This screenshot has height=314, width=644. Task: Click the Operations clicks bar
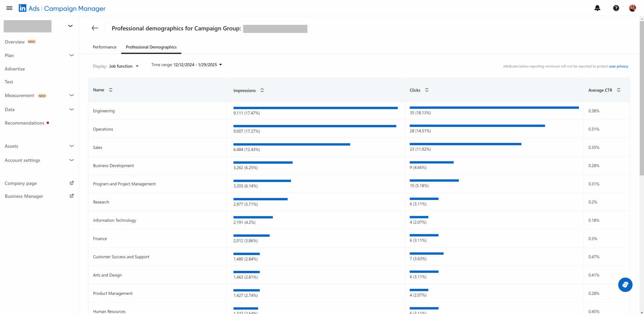tap(477, 126)
